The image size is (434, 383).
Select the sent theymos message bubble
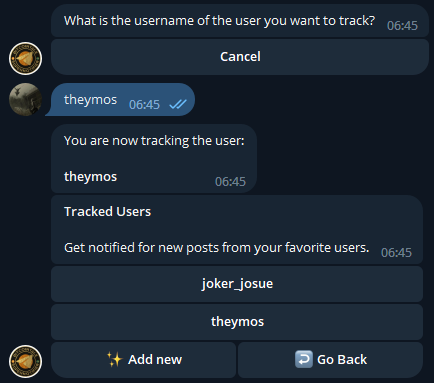[122, 100]
